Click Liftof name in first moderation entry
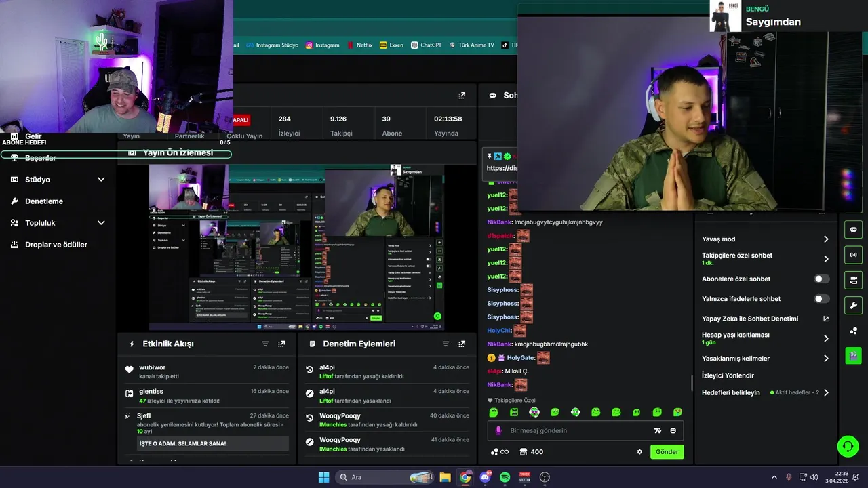Viewport: 868px width, 488px height. [326, 376]
